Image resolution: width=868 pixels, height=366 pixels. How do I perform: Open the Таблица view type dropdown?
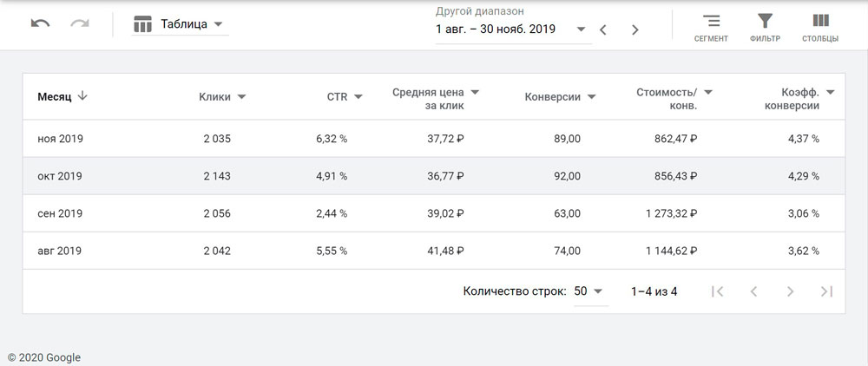(x=179, y=24)
